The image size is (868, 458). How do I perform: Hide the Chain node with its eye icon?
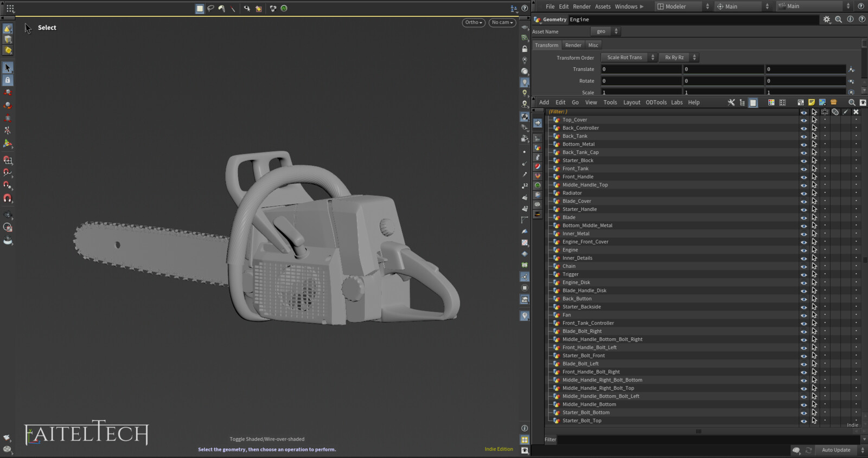803,266
